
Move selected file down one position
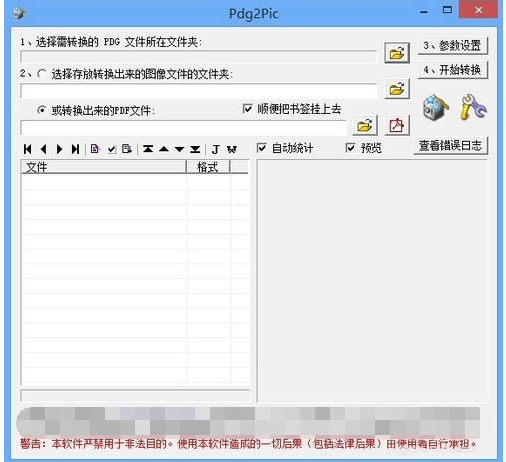(179, 149)
